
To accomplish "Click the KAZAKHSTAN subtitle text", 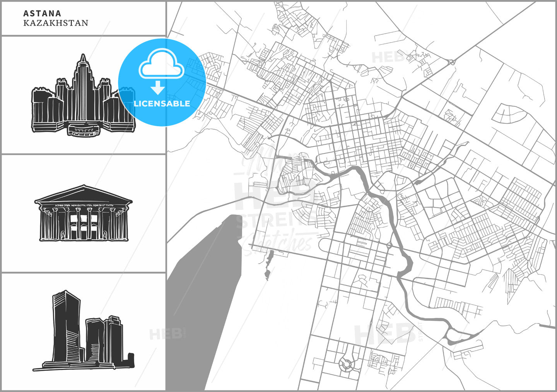I will (x=56, y=23).
